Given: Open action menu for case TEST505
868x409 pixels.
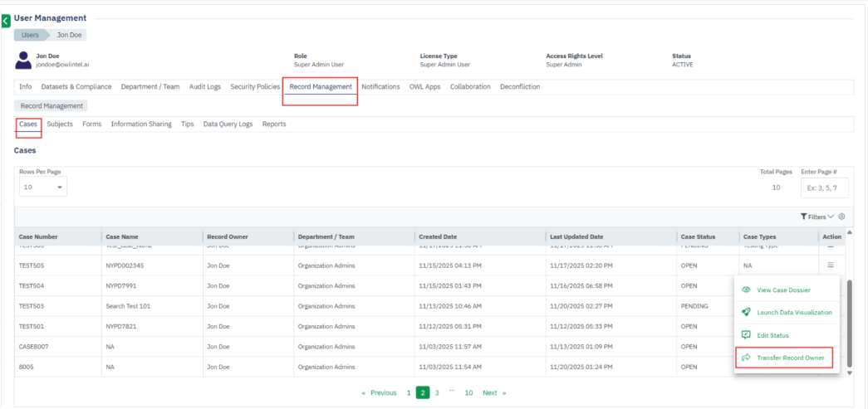Looking at the screenshot, I should click(x=830, y=265).
